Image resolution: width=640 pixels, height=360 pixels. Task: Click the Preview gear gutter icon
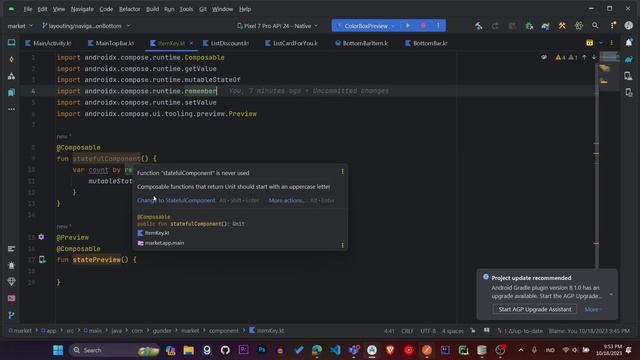coord(41,237)
